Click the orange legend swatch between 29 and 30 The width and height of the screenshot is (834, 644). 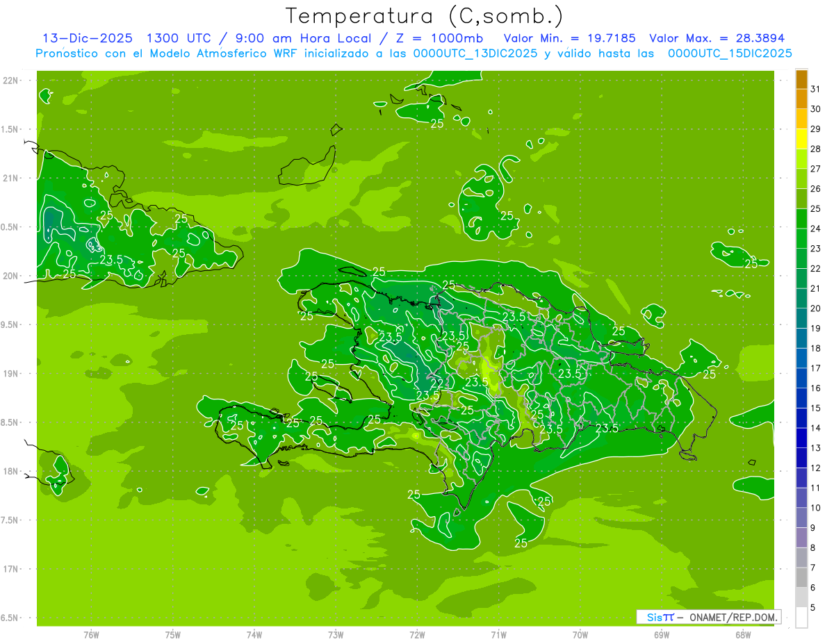pyautogui.click(x=801, y=119)
